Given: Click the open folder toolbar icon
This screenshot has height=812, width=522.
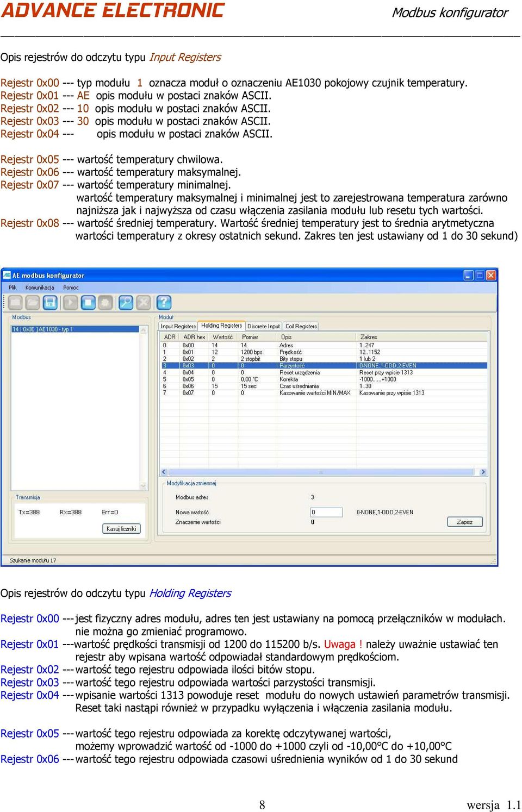Looking at the screenshot, I should tap(33, 302).
